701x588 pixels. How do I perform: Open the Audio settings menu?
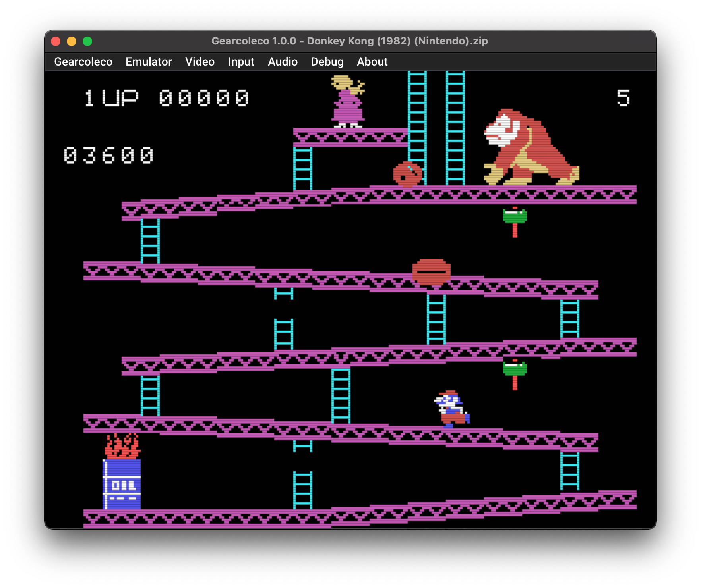283,62
